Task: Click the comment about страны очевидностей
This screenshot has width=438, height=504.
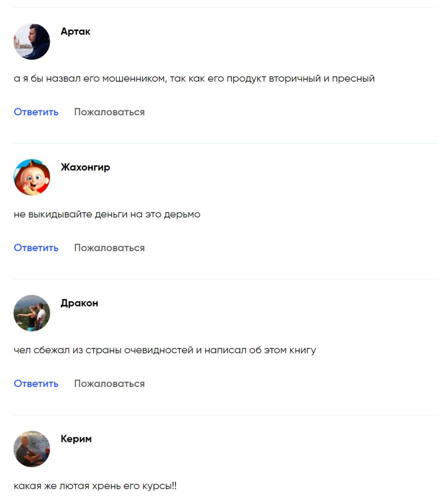Action: (165, 350)
